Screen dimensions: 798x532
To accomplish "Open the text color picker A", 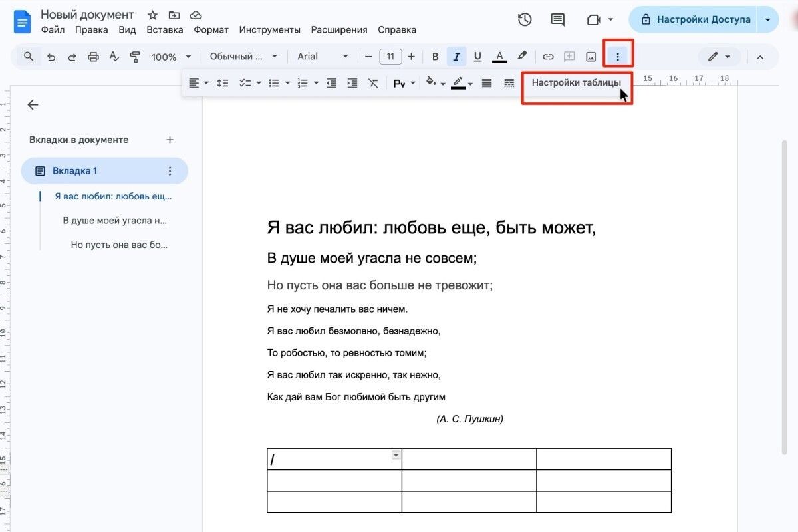I will [500, 57].
